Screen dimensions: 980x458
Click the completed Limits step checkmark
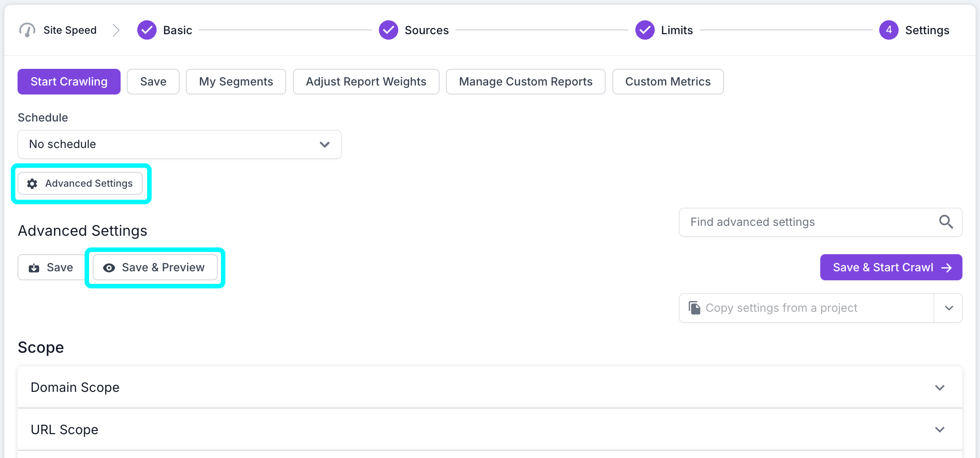point(644,30)
